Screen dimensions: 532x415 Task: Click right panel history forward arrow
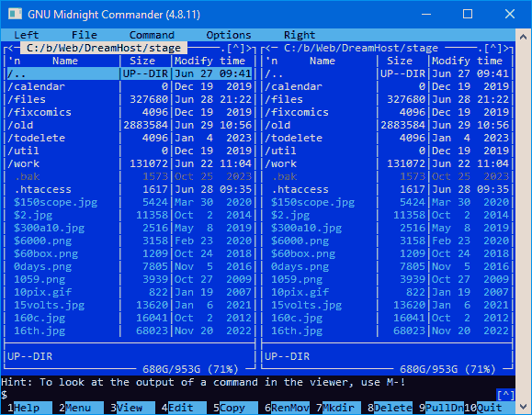(x=505, y=48)
